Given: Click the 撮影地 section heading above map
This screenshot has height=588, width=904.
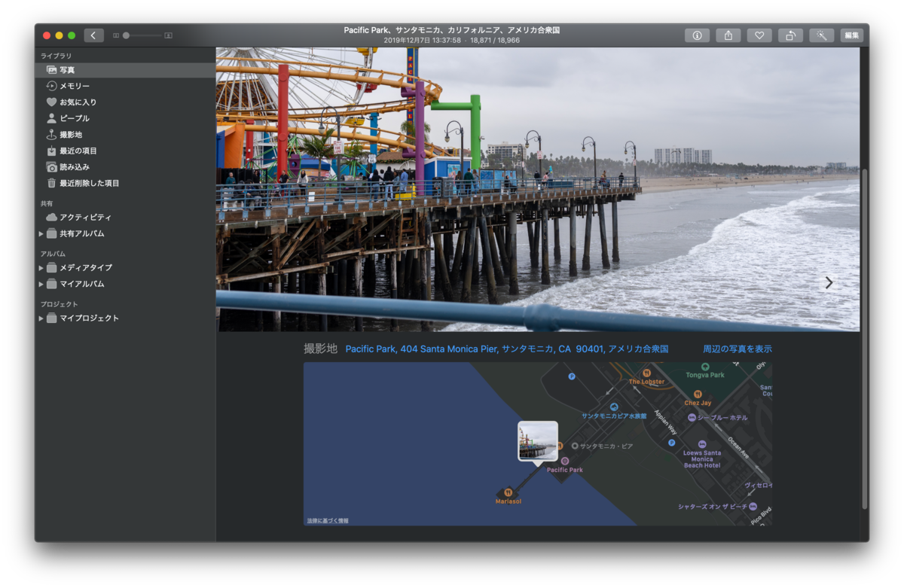Looking at the screenshot, I should (320, 349).
